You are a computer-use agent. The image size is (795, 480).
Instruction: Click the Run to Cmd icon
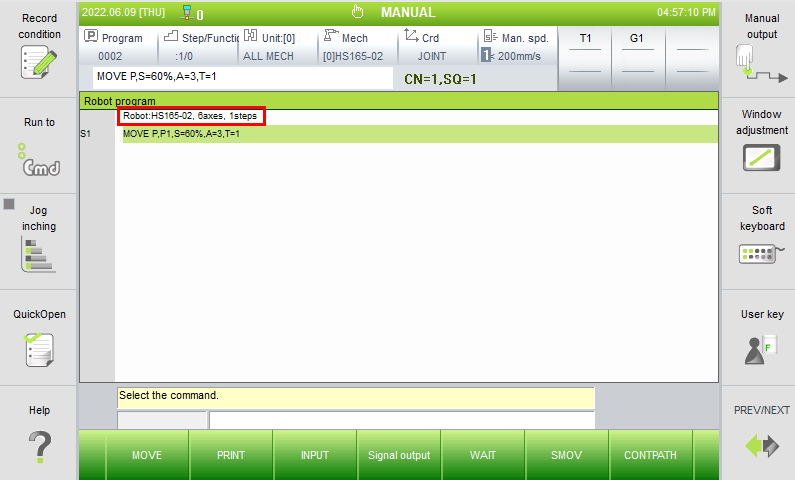pyautogui.click(x=40, y=160)
